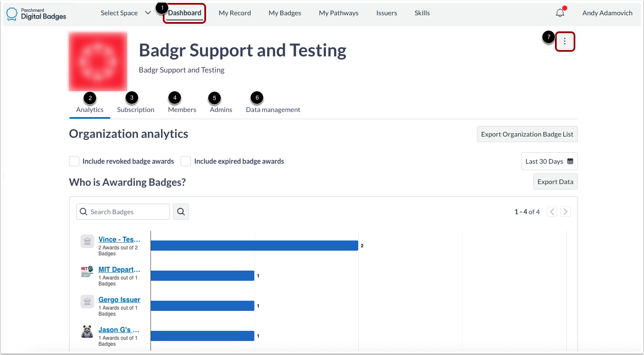This screenshot has height=355, width=644.
Task: Check Include expired badge awards
Action: [186, 161]
